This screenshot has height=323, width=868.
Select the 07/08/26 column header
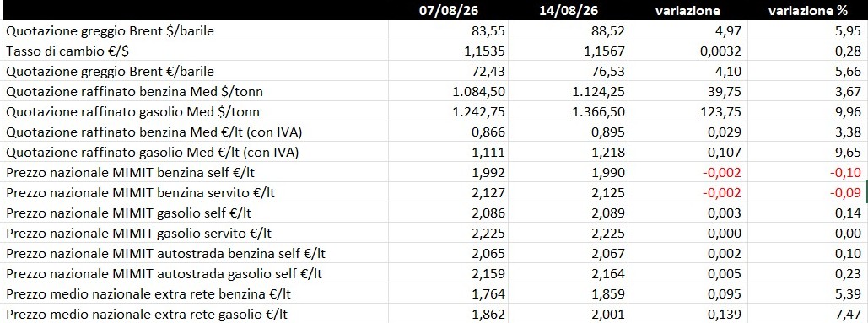click(448, 10)
